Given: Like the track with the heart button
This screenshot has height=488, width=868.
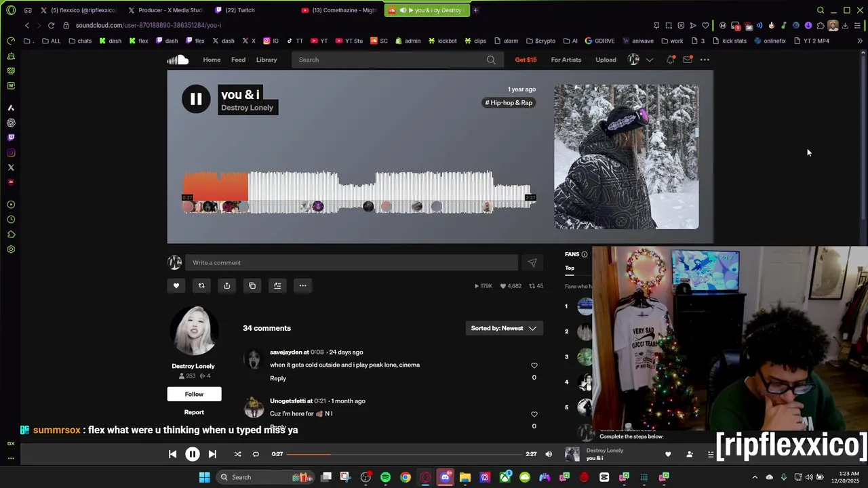Looking at the screenshot, I should click(176, 285).
